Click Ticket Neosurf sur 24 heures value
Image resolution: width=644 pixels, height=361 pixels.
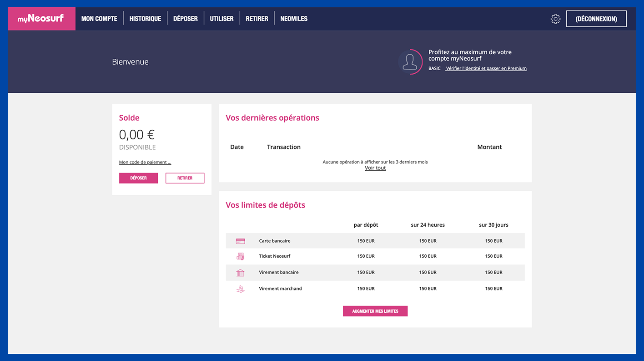(428, 256)
